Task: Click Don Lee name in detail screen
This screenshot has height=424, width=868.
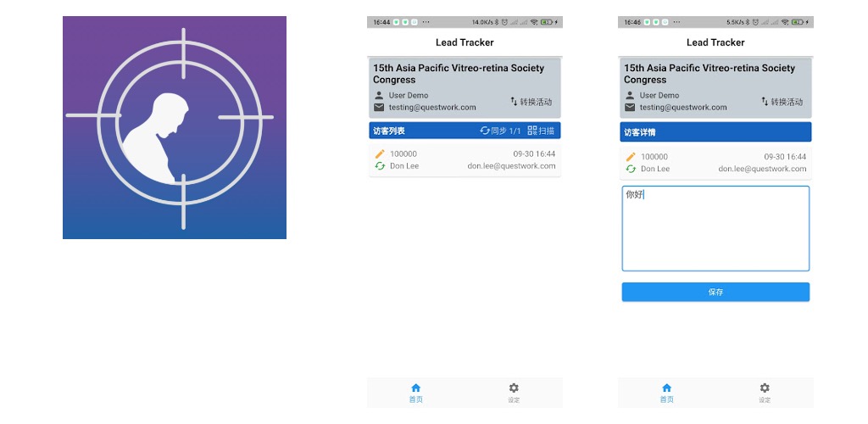Action: [x=655, y=169]
